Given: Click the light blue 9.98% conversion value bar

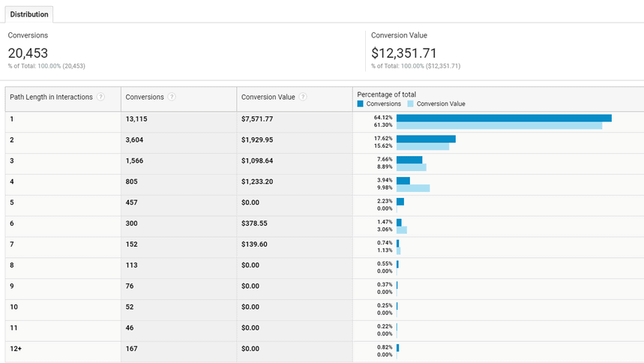Looking at the screenshot, I should pos(413,188).
